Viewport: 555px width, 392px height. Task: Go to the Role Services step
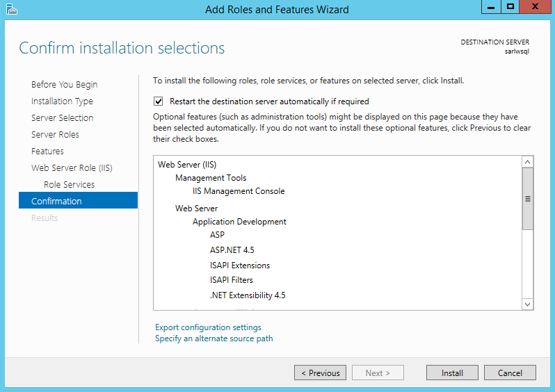pos(69,185)
